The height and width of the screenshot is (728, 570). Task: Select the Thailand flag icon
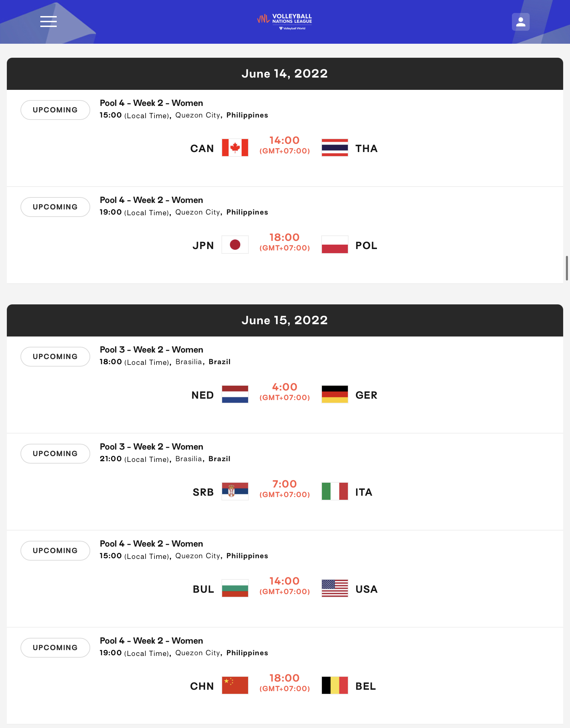[x=335, y=148]
